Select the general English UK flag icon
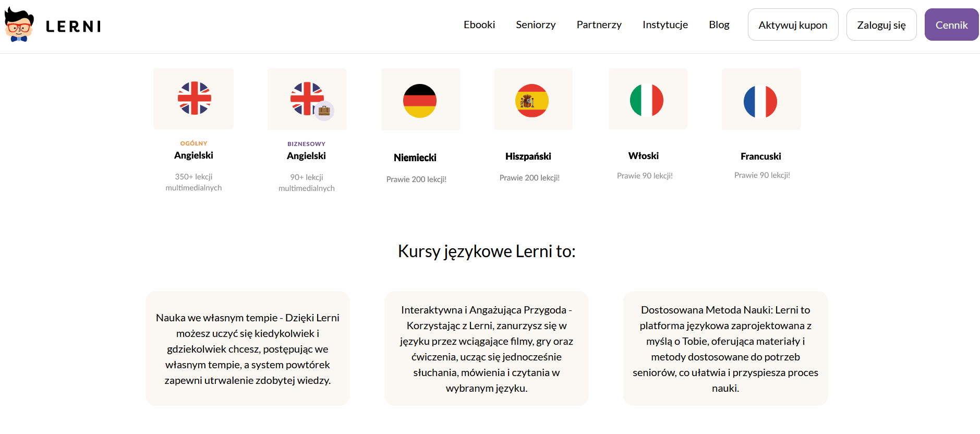The height and width of the screenshot is (434, 980). coord(195,98)
